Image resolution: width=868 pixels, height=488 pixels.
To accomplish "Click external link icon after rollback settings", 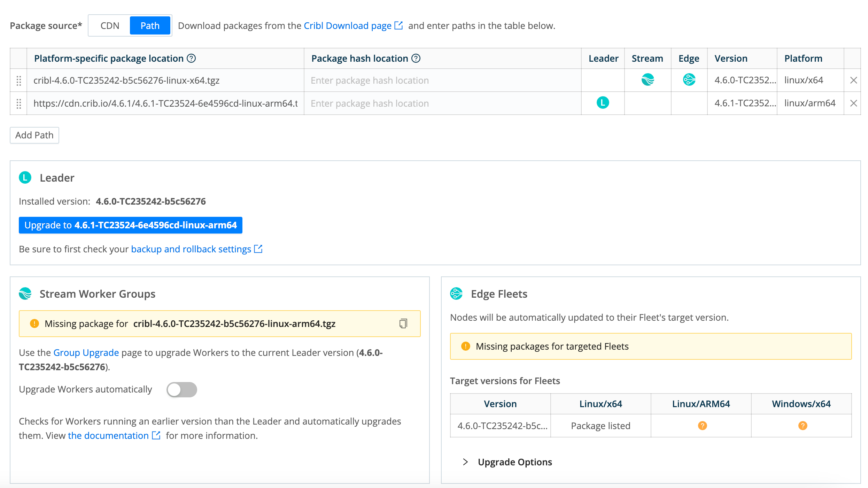I will point(258,249).
